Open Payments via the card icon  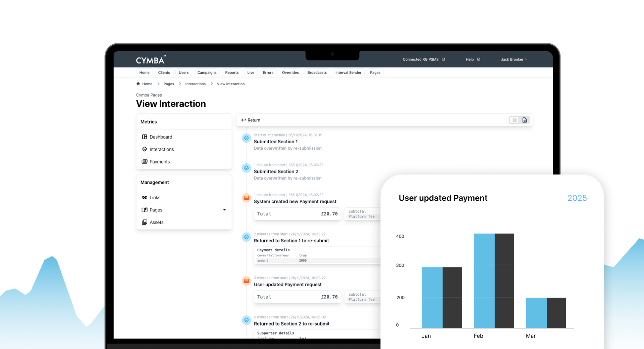click(x=145, y=161)
